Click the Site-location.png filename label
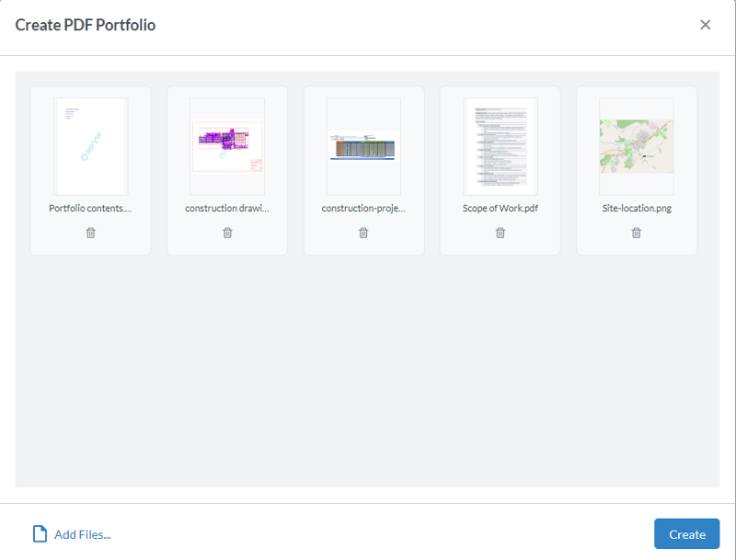The width and height of the screenshot is (736, 560). (x=636, y=208)
